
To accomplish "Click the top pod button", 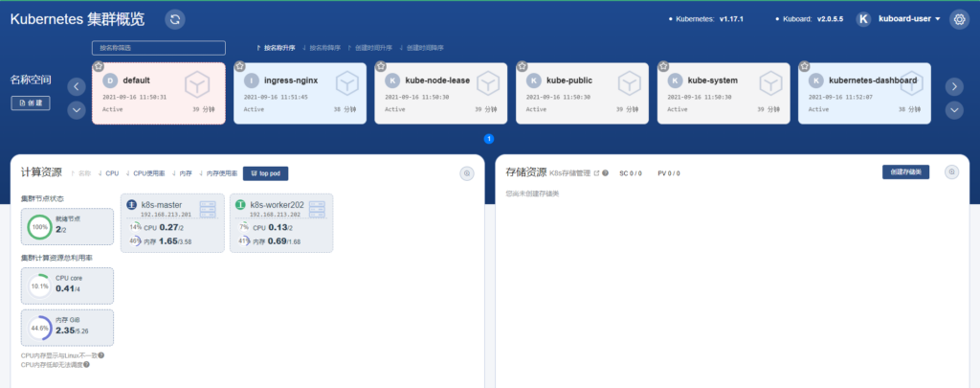I will (265, 173).
